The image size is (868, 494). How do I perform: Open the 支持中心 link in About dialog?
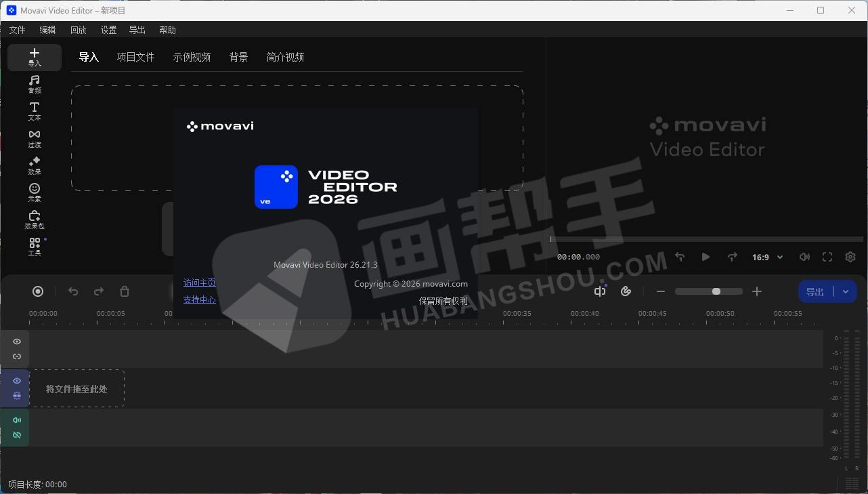(x=200, y=299)
